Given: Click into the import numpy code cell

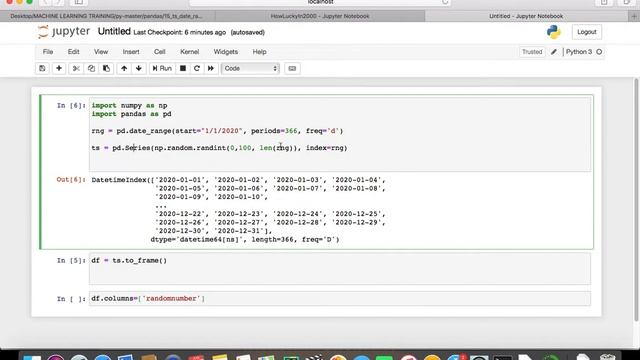Looking at the screenshot, I should point(340,134).
